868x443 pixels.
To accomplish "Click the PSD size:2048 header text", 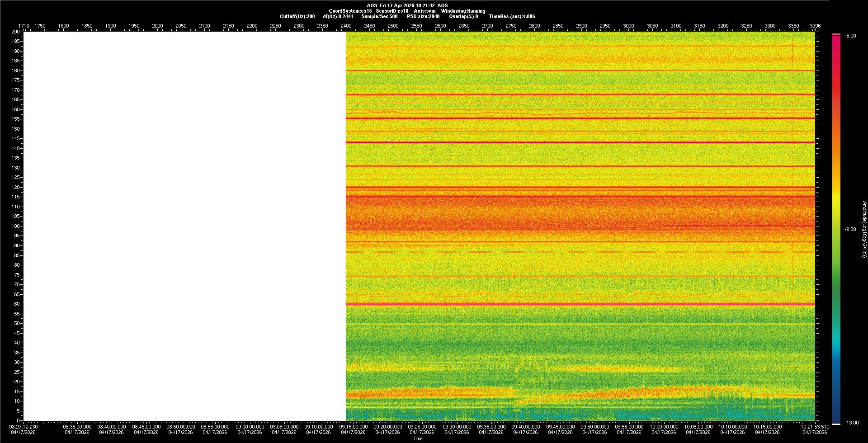I will [423, 16].
